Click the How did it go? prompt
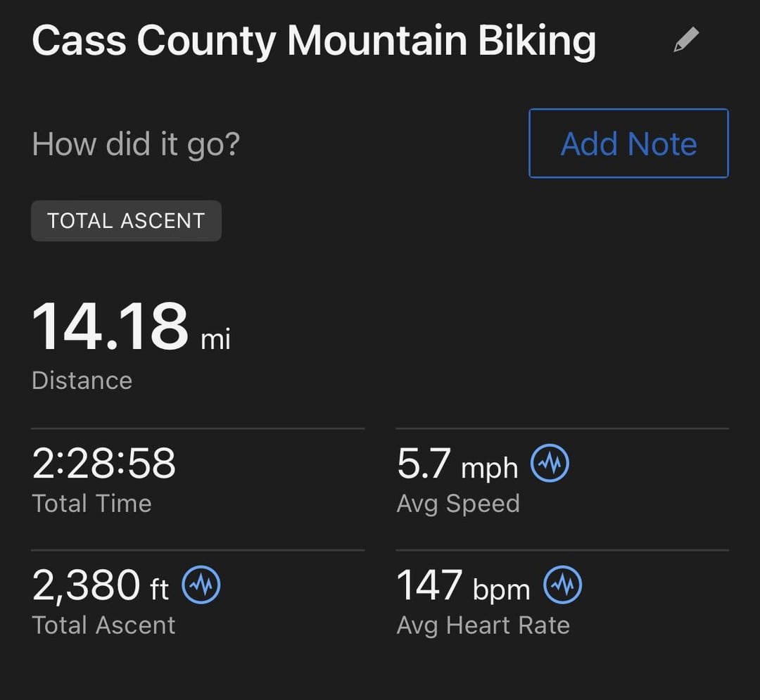Image resolution: width=760 pixels, height=700 pixels. click(136, 144)
